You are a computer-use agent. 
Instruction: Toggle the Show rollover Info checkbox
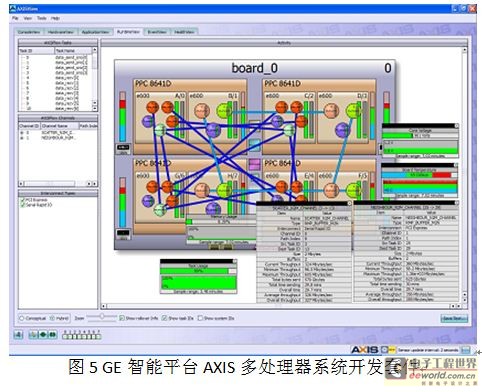pyautogui.click(x=122, y=318)
